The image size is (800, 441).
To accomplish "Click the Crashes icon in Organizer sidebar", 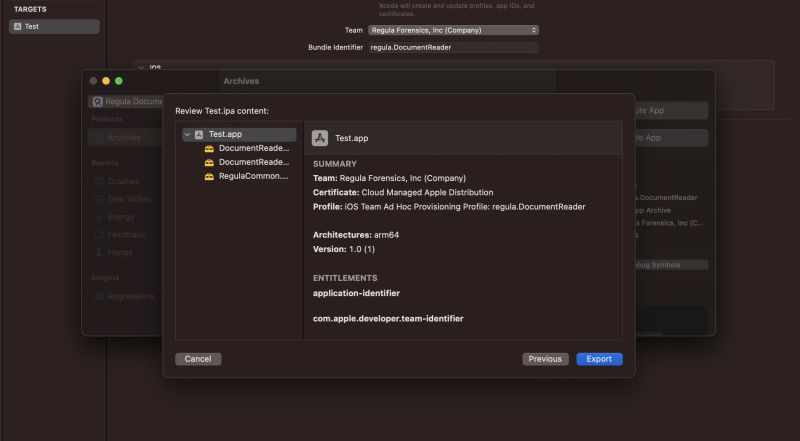I will [99, 181].
